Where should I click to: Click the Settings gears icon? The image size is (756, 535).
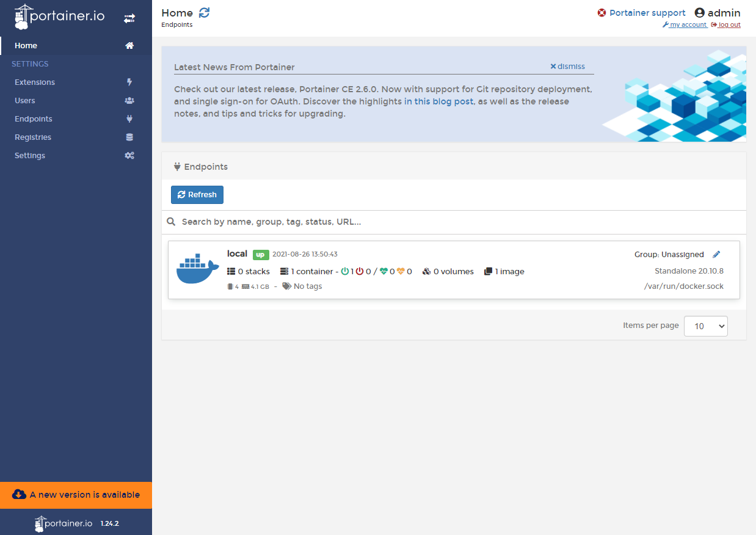[129, 156]
